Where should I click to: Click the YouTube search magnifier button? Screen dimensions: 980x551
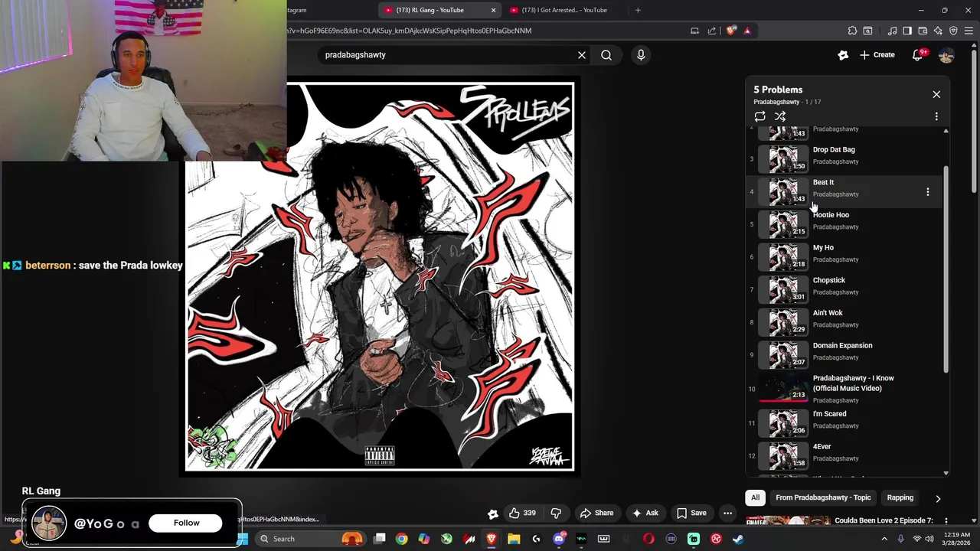tap(606, 55)
